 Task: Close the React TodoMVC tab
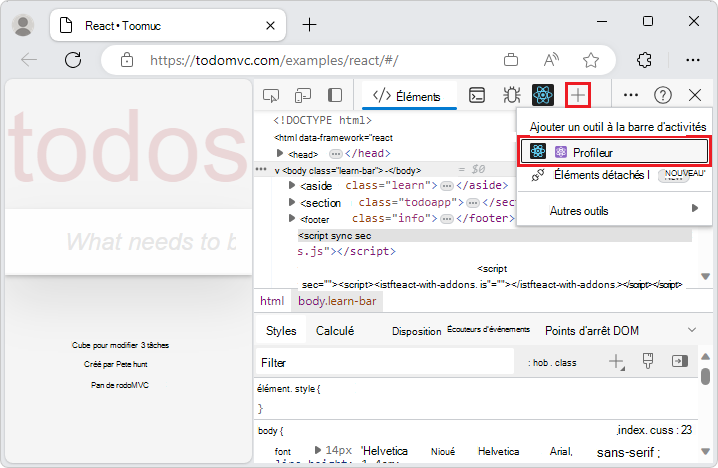click(270, 26)
